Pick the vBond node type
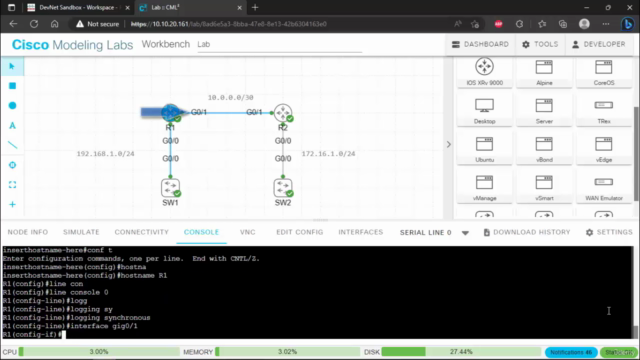The height and width of the screenshot is (360, 640). [544, 149]
